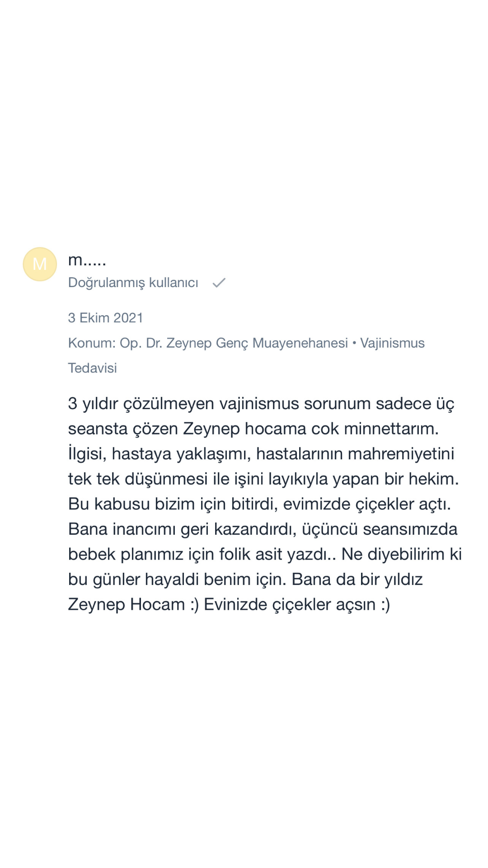Click the line starting "bebek planımız için"

264,554
